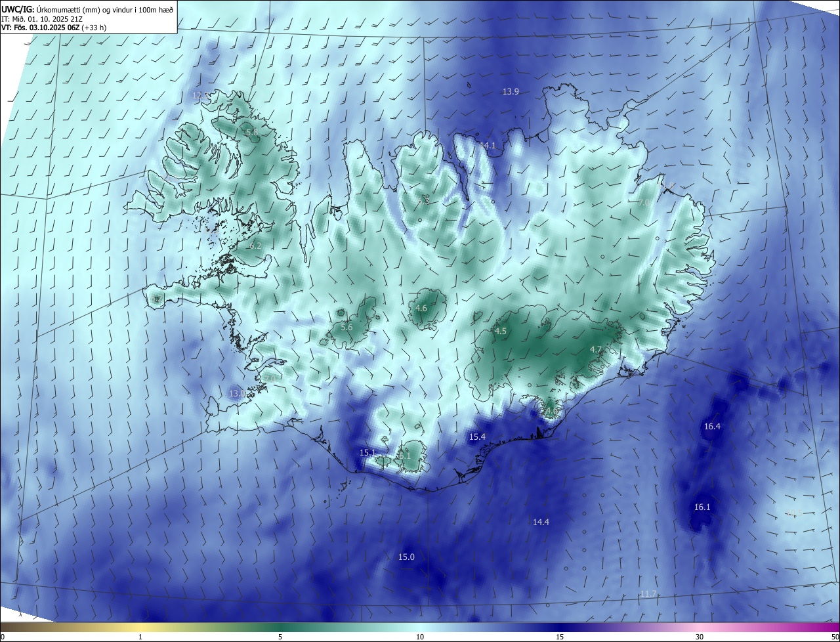Click the valid time line "VT: Fös. 03.10.2025 06Z"
The image size is (840, 642).
41,28
